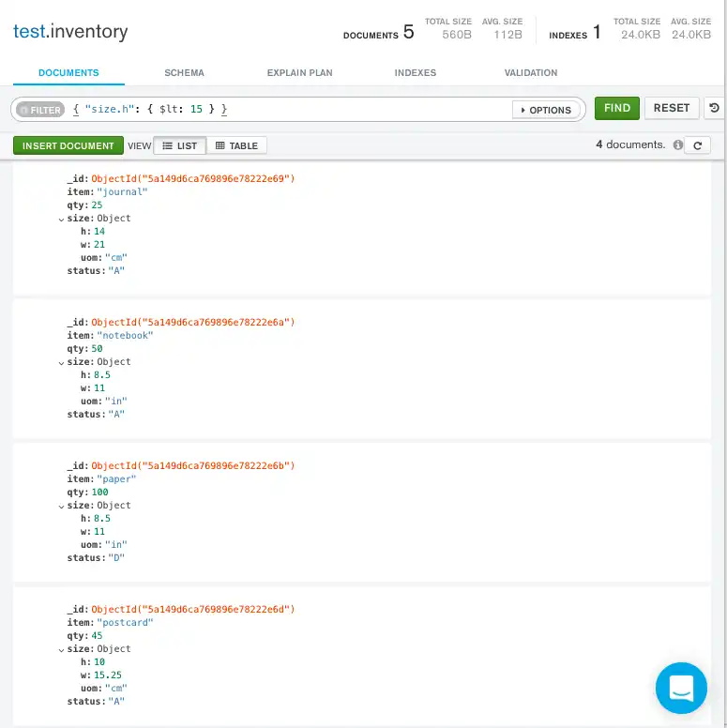Open the query history clock icon
Viewport: 727px width, 728px height.
(x=714, y=108)
